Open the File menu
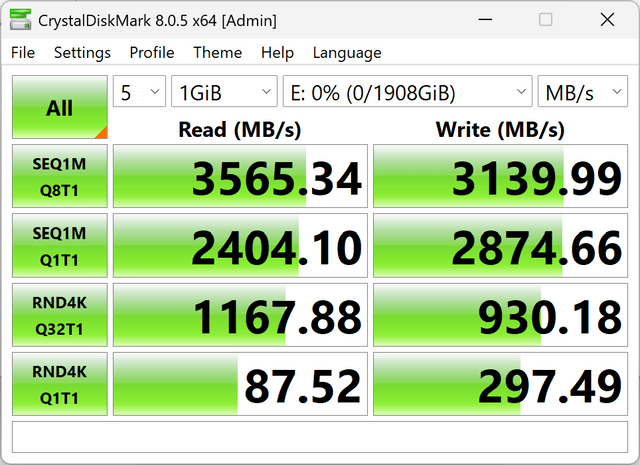Screen dimensions: 640x465 point(23,53)
